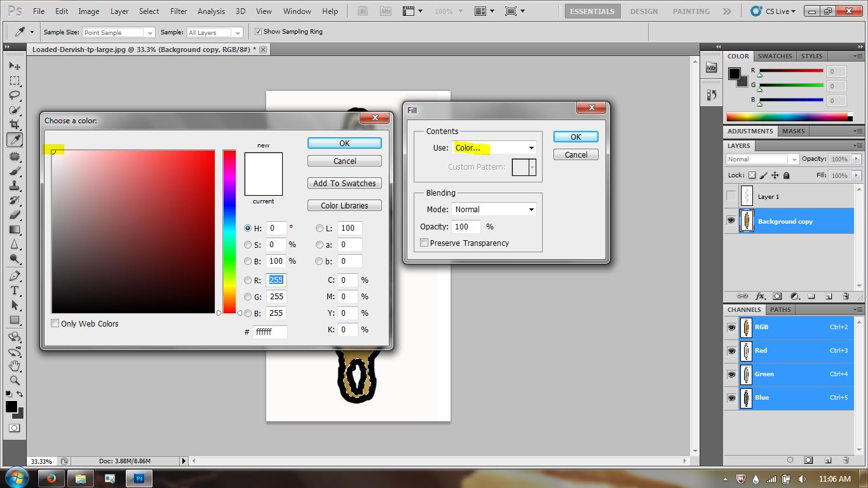The width and height of the screenshot is (868, 488).
Task: Select the Eyedropper tool in the toolbar
Action: pyautogui.click(x=15, y=139)
